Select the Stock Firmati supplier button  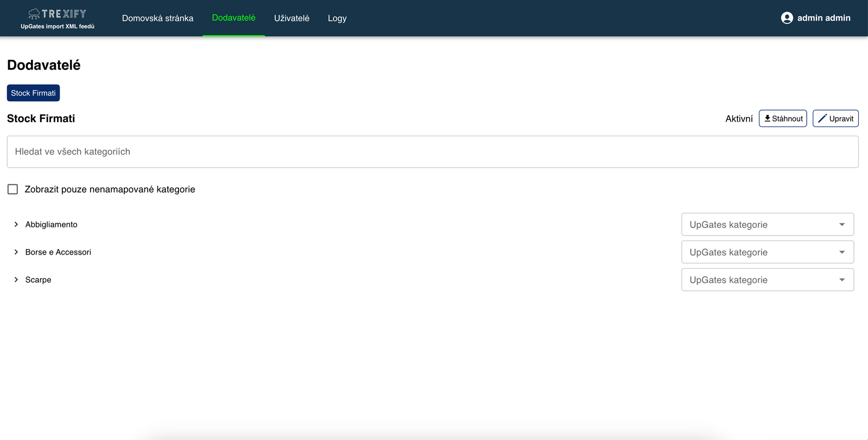pyautogui.click(x=33, y=93)
